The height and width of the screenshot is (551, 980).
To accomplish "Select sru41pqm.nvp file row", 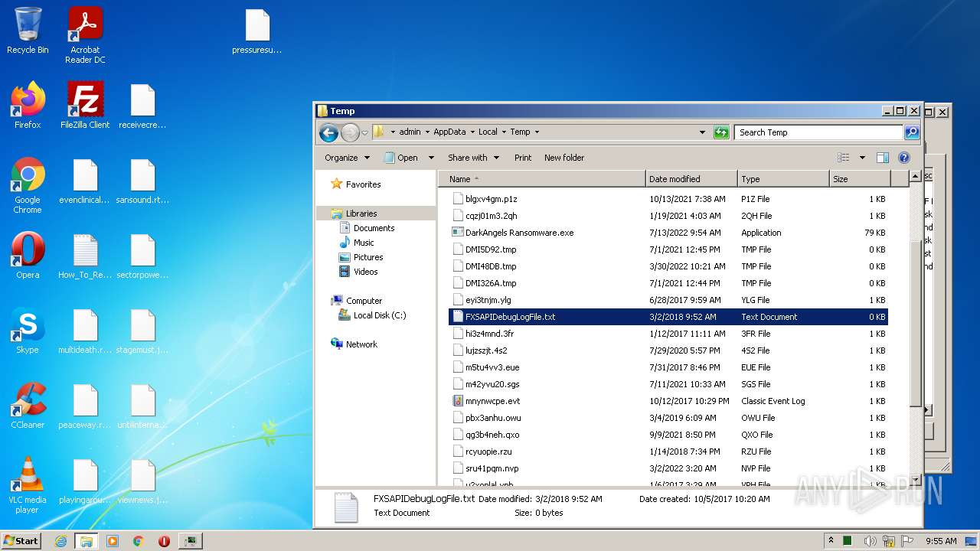I will 668,468.
